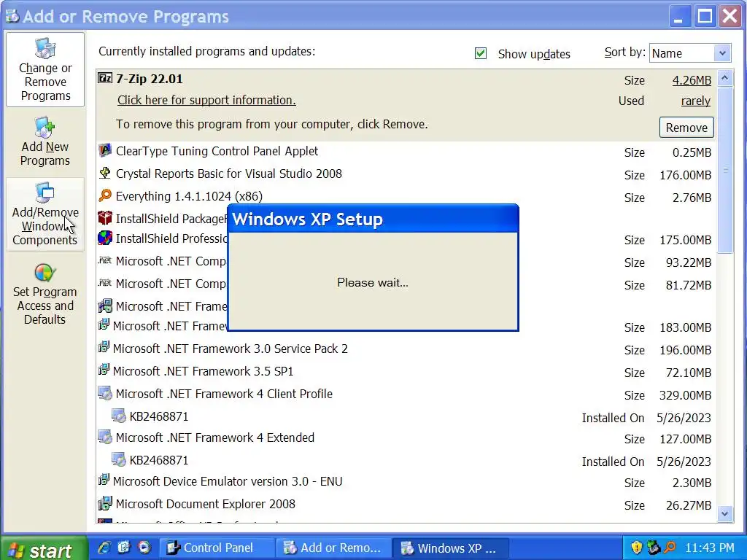Switch to Windows XP Setup taskbar button

451,548
